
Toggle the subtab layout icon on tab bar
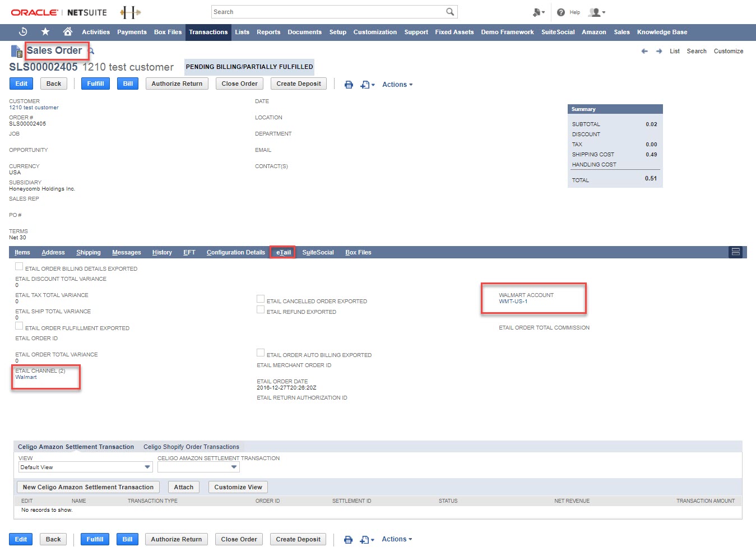coord(736,252)
